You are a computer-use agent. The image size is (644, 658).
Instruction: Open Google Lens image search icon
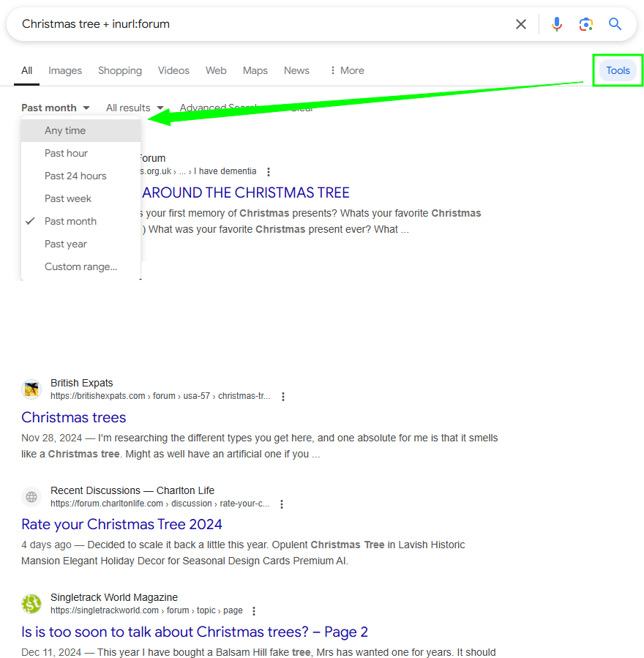click(x=585, y=24)
